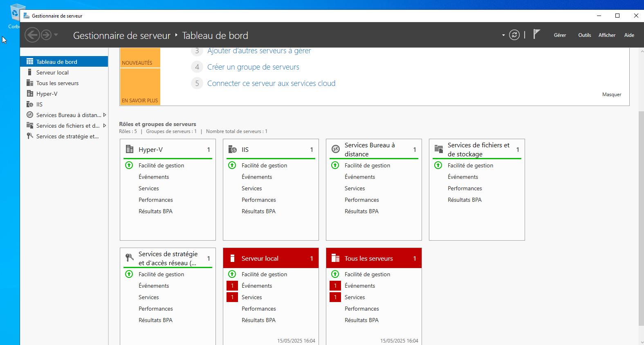Click green status icon in Services Bureau à distance
Image resolution: width=644 pixels, height=345 pixels.
click(x=335, y=165)
